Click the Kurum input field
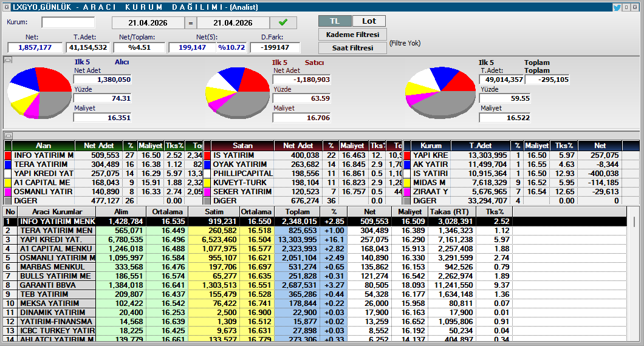 click(x=68, y=22)
